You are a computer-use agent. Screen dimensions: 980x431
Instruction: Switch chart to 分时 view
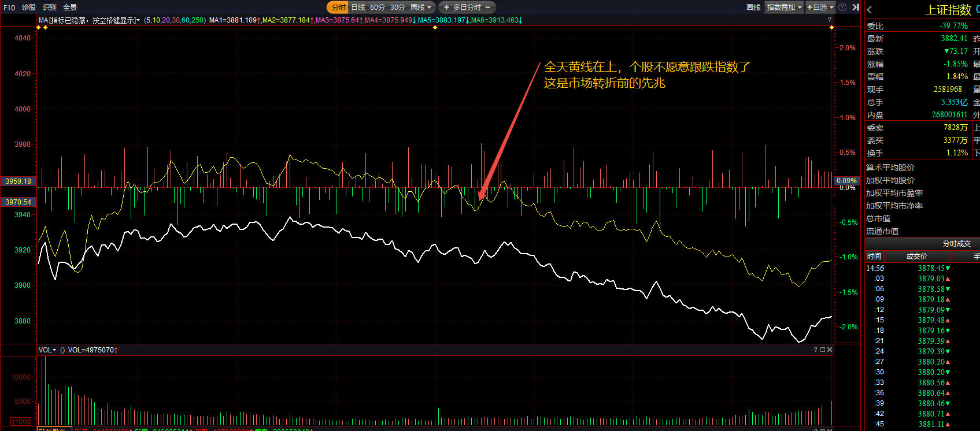point(338,8)
